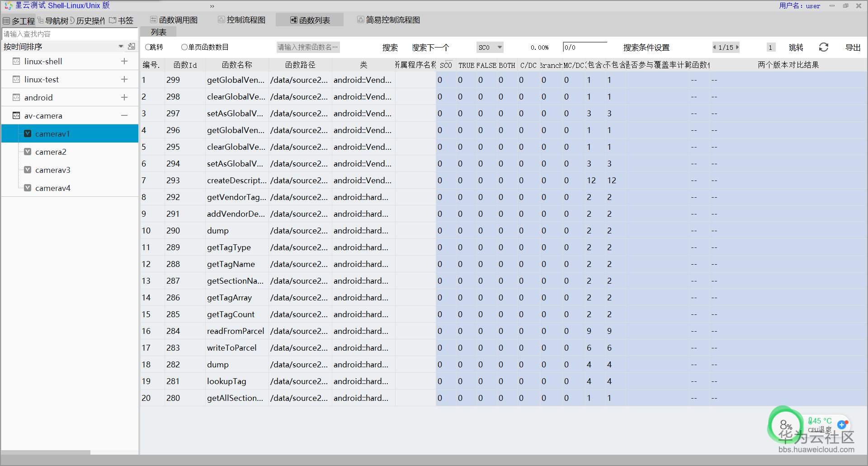Open the 简易控制流程图 tab

click(x=389, y=20)
